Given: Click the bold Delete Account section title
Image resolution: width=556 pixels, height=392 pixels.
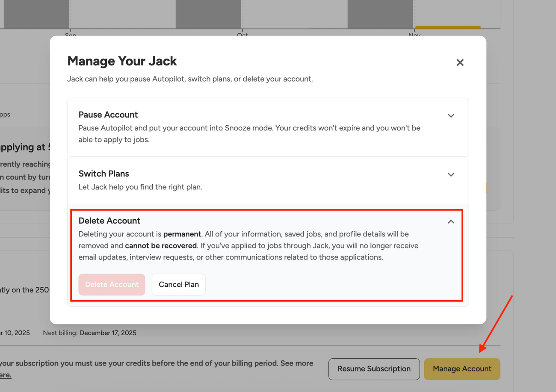Looking at the screenshot, I should (x=109, y=221).
